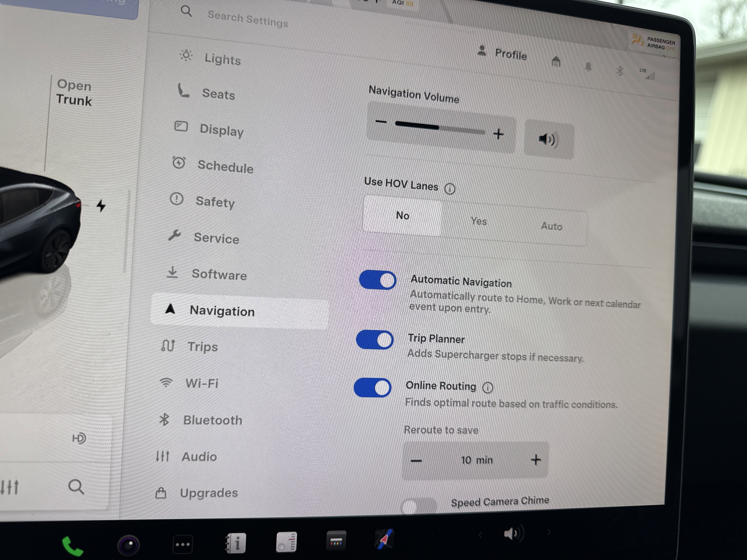
Task: Increase reroute-to-save minutes with plus
Action: click(x=535, y=459)
